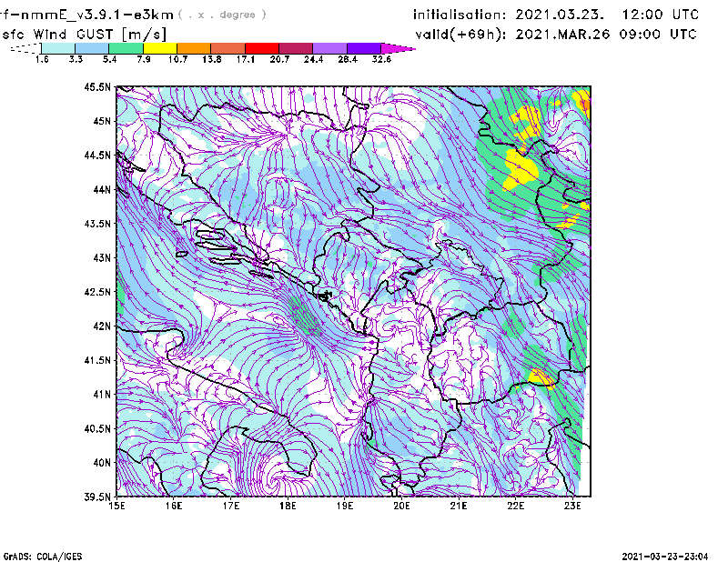Click latitude label '45.5N'

coord(97,87)
